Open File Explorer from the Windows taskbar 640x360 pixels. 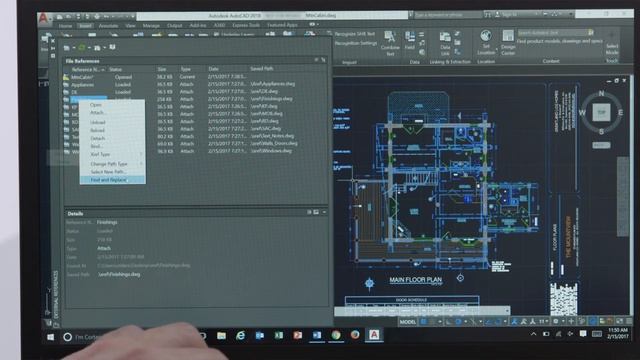tap(221, 336)
